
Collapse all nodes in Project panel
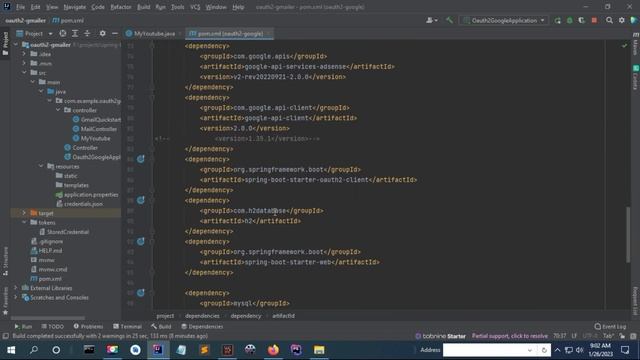pyautogui.click(x=87, y=33)
